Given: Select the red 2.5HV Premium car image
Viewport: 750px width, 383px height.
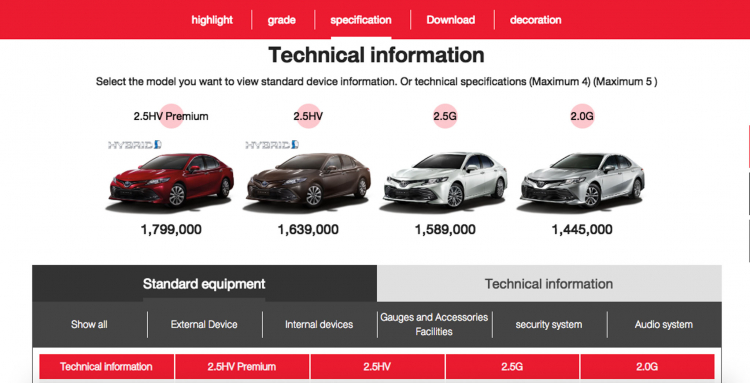Looking at the screenshot, I should tap(171, 180).
